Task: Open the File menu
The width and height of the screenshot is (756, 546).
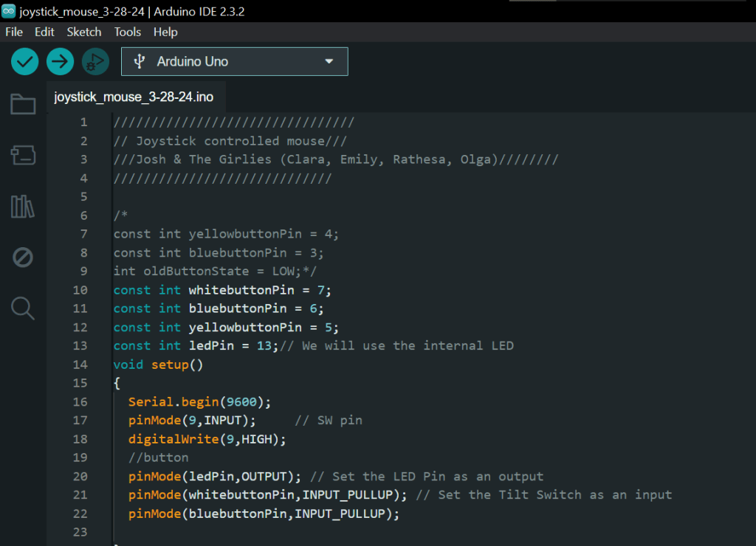Action: click(14, 32)
